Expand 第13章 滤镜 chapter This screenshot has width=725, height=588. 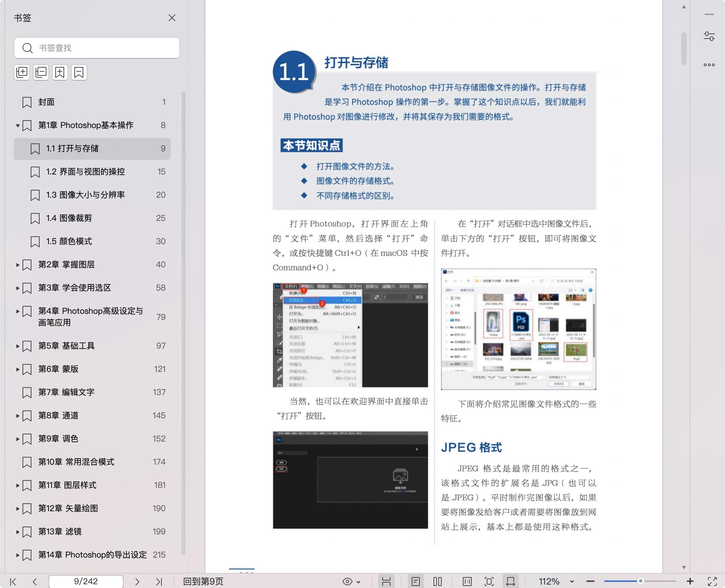coord(18,532)
